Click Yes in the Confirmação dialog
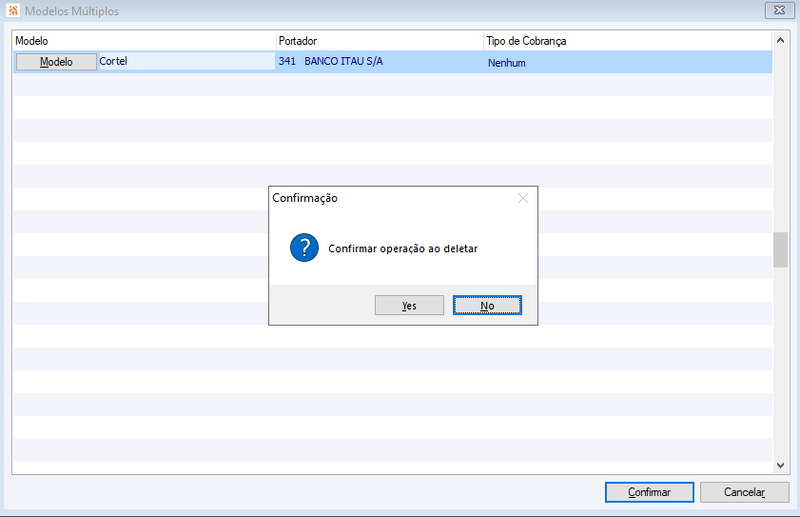Screen dimensions: 800x517 tap(409, 305)
